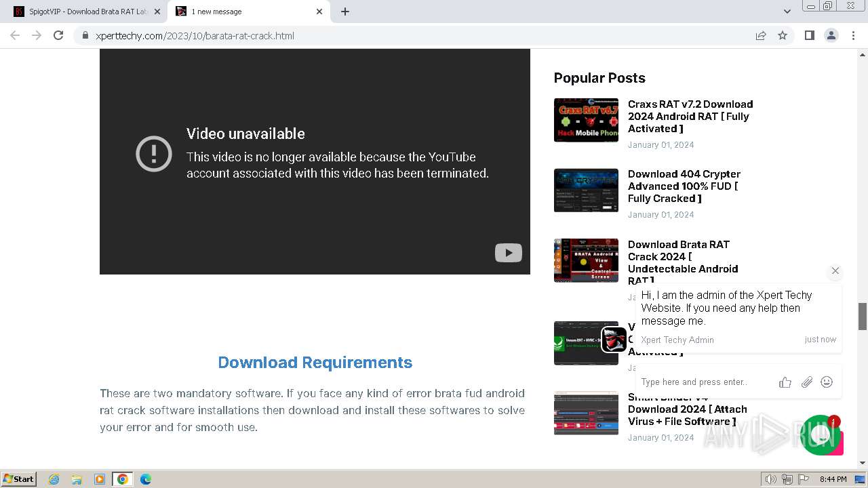The width and height of the screenshot is (868, 488).
Task: Share this page icon
Action: pyautogui.click(x=761, y=36)
